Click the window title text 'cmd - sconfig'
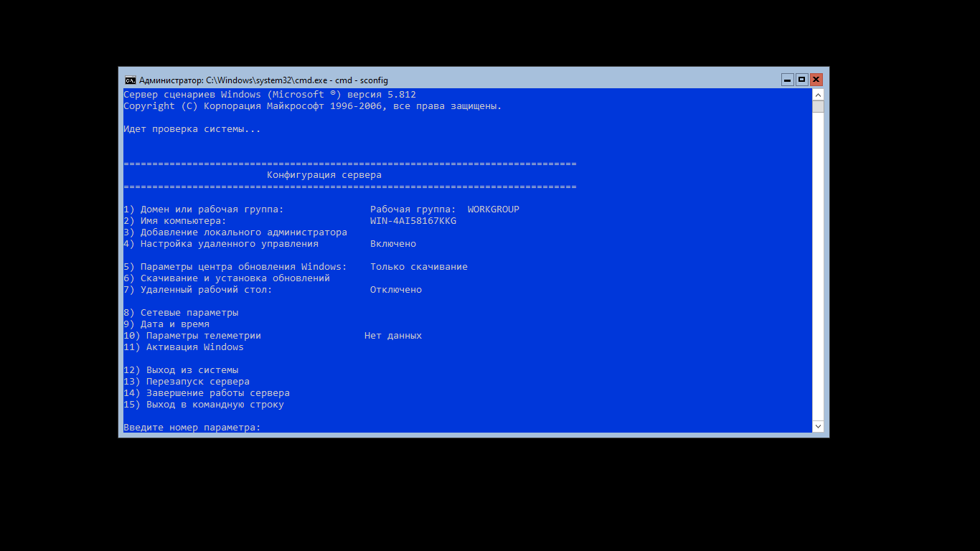The height and width of the screenshot is (551, 980). pos(362,80)
